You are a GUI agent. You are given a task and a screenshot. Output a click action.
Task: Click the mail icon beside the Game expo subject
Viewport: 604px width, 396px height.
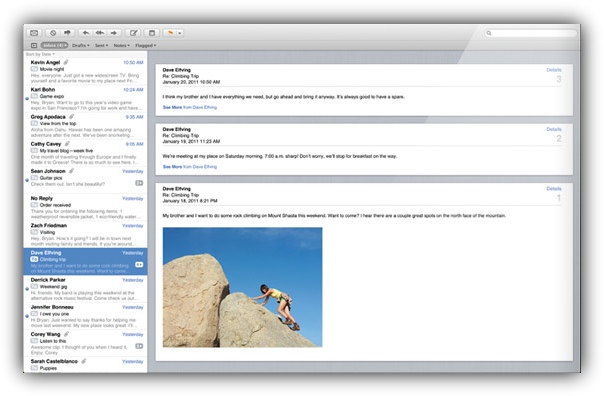tap(34, 96)
